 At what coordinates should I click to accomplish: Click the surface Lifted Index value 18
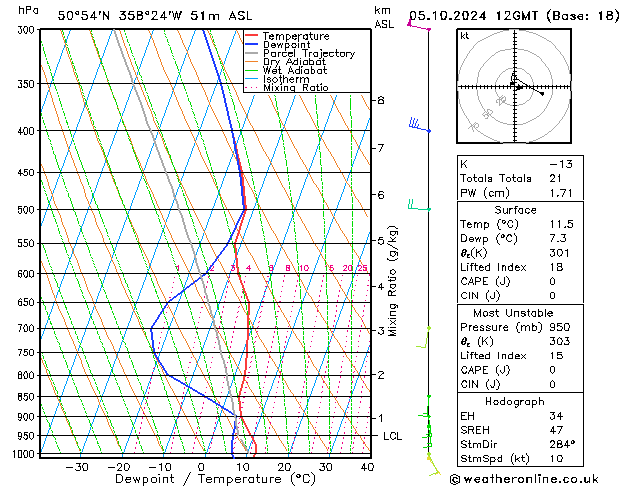[x=556, y=267]
